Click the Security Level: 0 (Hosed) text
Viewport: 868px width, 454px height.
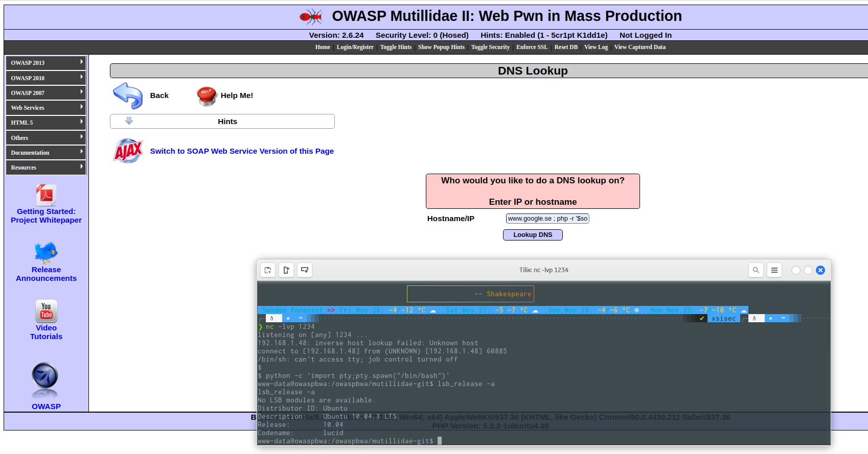click(x=422, y=35)
